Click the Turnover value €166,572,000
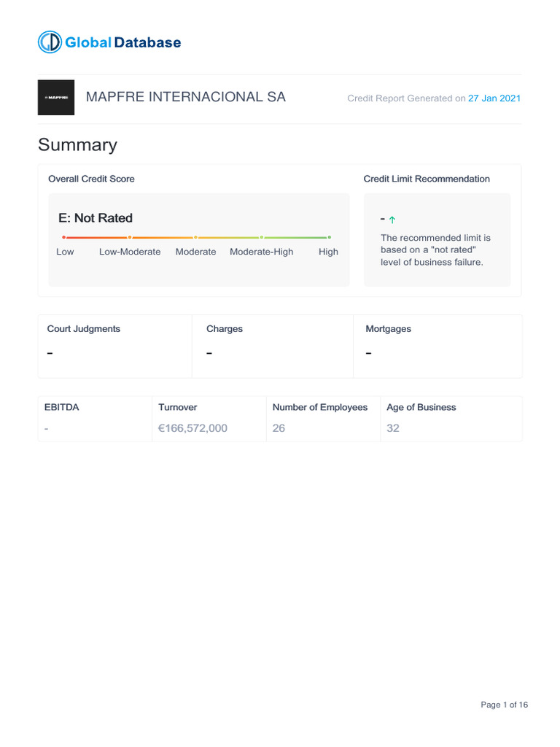 tap(192, 428)
